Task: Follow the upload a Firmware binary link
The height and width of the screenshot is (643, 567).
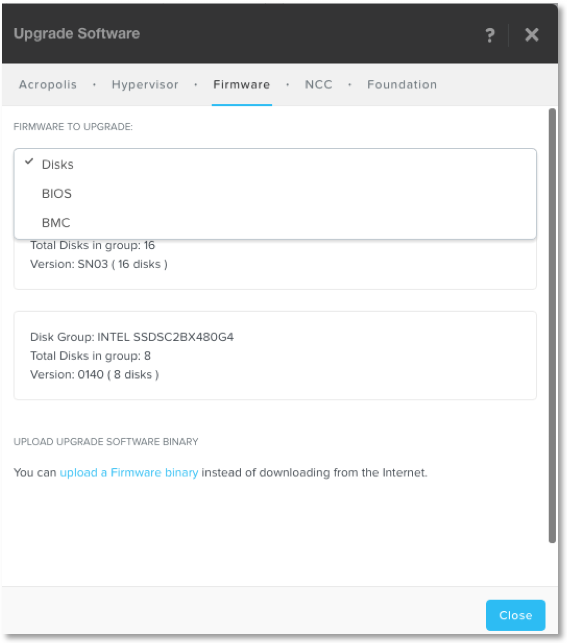Action: (129, 472)
